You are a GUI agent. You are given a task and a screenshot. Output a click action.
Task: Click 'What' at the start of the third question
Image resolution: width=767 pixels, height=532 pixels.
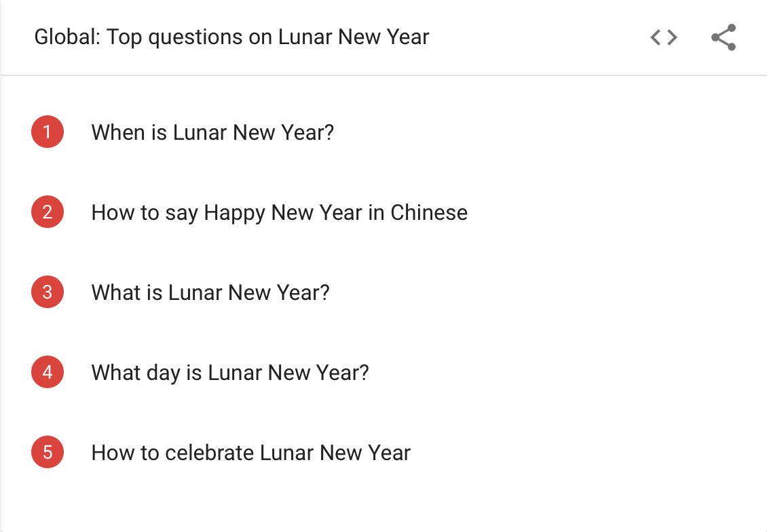coord(115,292)
